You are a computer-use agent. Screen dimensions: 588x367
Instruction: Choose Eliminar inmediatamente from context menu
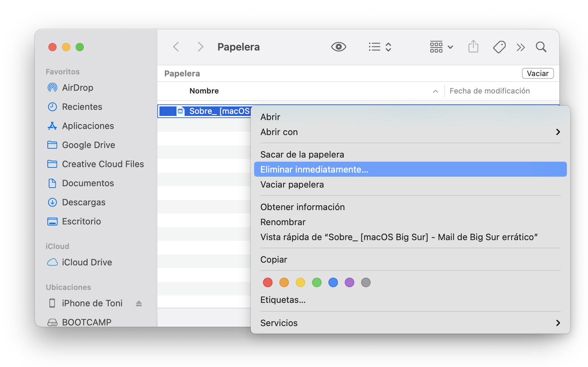point(410,170)
